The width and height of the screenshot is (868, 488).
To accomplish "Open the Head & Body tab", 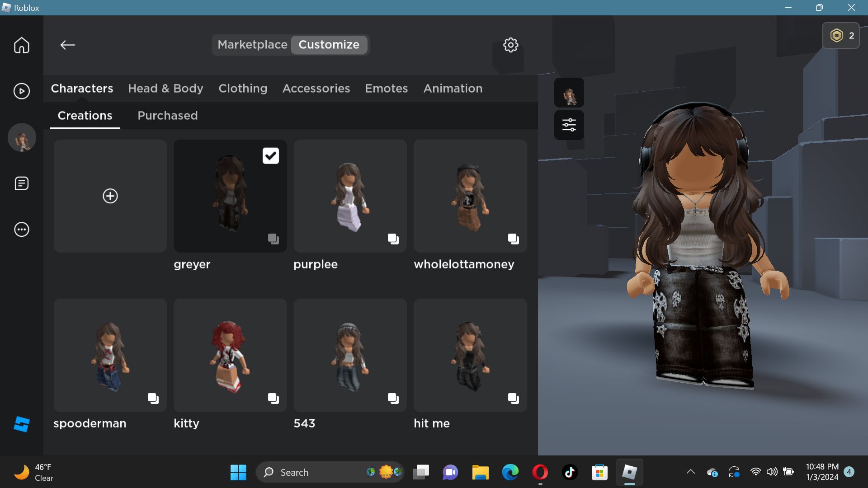I will [x=165, y=88].
